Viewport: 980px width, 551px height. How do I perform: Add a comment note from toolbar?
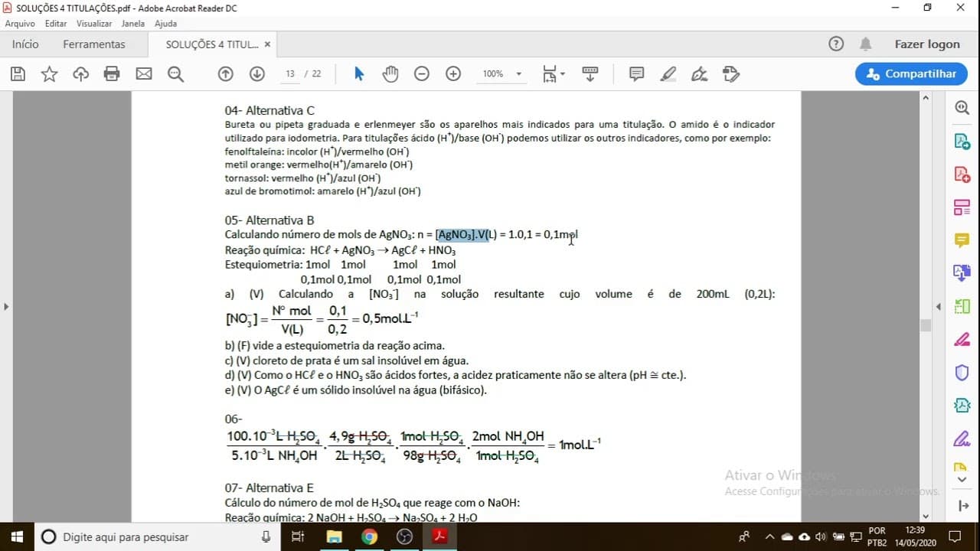tap(636, 74)
